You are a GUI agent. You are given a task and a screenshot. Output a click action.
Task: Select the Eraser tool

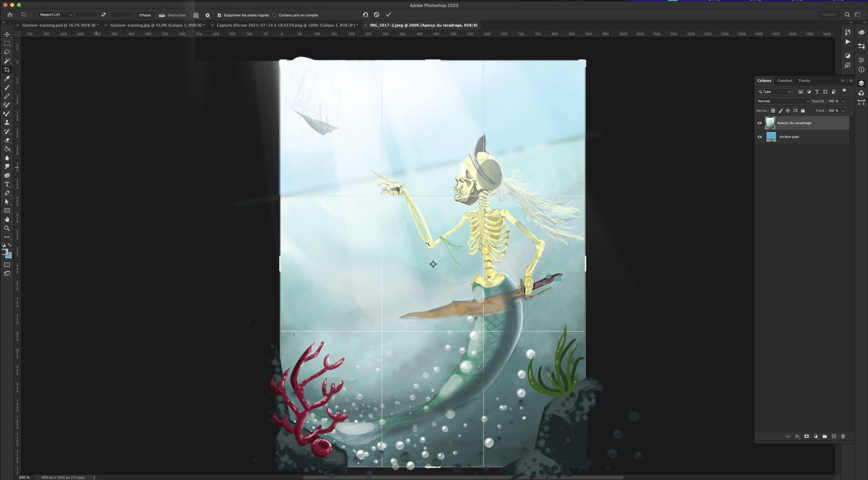coord(7,140)
